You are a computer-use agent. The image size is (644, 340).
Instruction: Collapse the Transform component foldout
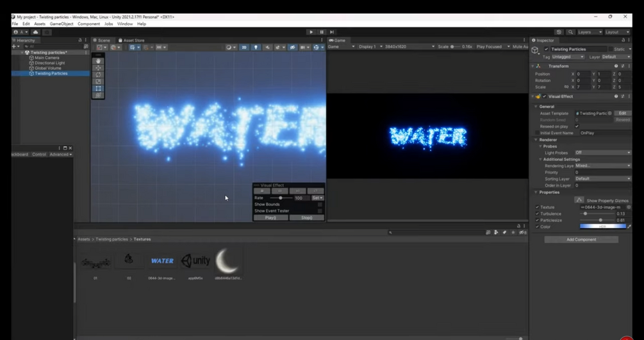(533, 66)
